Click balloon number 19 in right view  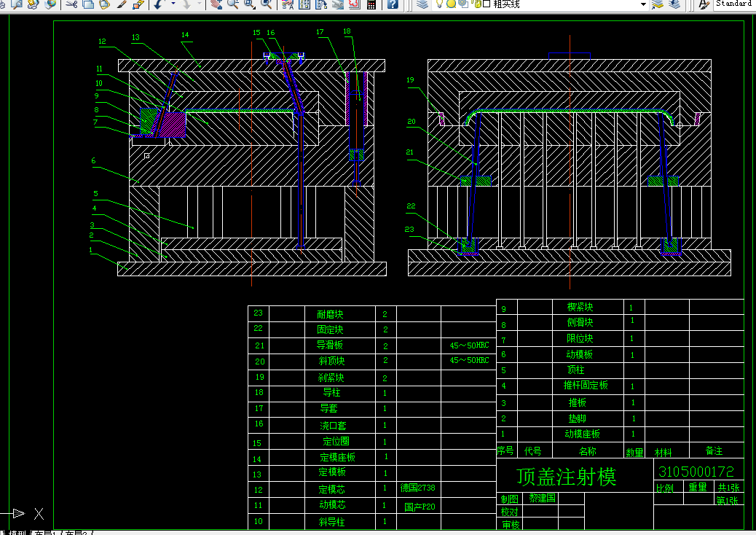pos(410,80)
